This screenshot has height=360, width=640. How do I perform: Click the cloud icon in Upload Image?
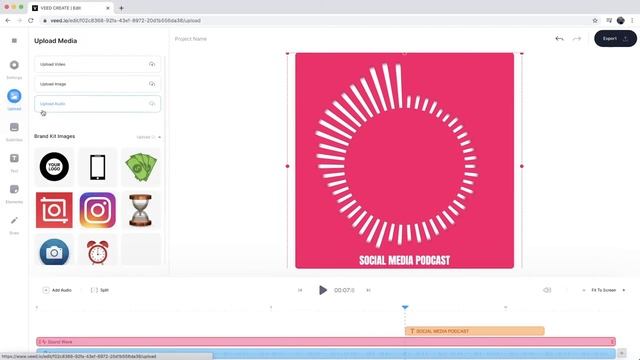coord(152,84)
